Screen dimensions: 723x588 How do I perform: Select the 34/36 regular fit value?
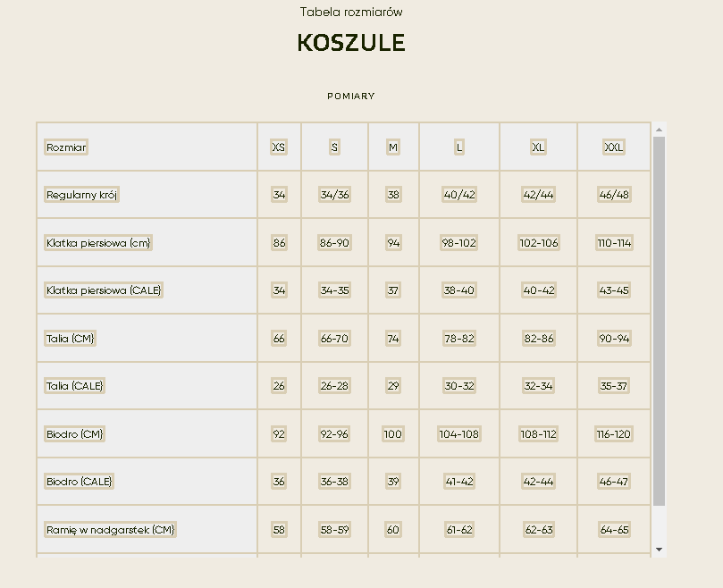tap(334, 195)
